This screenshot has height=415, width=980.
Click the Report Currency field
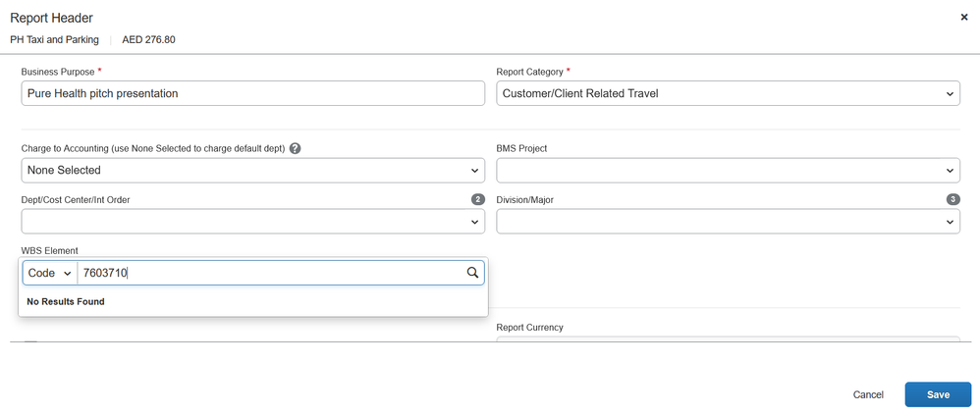728,338
